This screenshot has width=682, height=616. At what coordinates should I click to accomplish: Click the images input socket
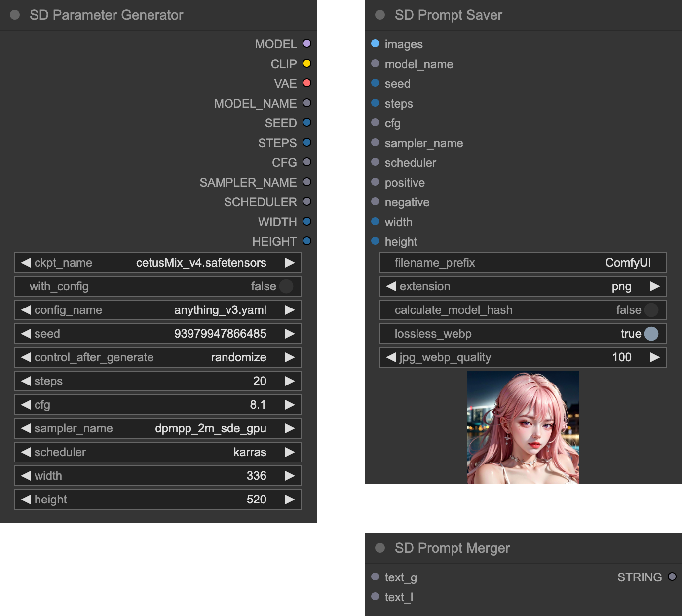[375, 44]
